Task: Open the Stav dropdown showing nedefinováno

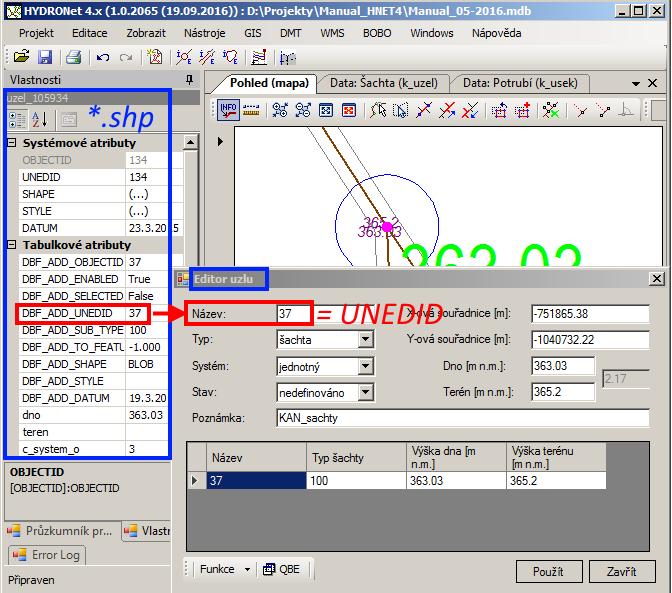Action: (365, 392)
